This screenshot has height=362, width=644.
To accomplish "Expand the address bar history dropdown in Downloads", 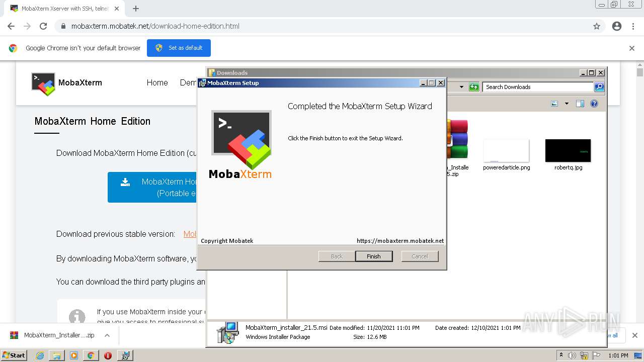I will (461, 87).
